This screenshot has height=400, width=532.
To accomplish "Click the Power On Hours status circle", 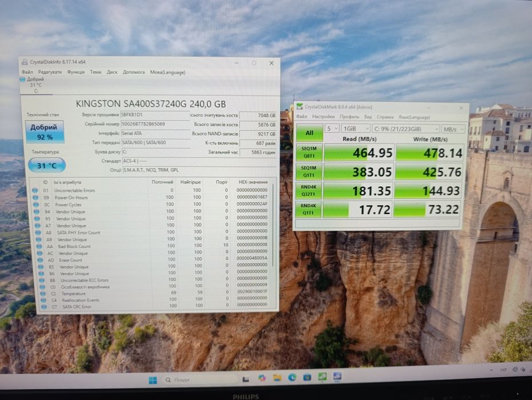I will (36, 197).
